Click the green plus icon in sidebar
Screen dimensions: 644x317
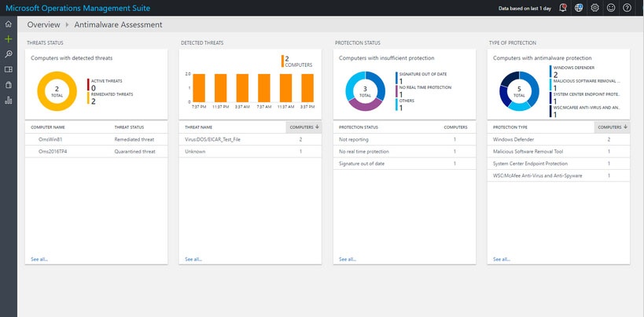[9, 39]
